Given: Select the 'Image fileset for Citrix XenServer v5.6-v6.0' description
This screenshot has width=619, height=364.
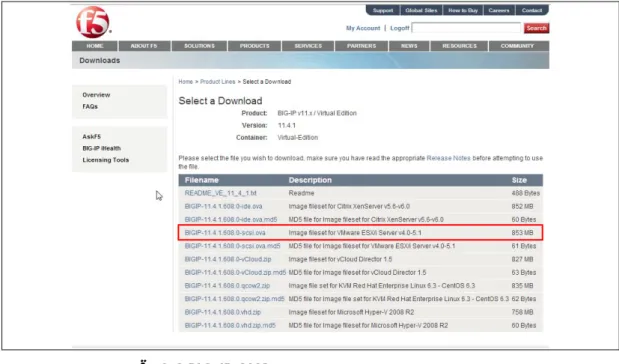Looking at the screenshot, I should (x=349, y=206).
